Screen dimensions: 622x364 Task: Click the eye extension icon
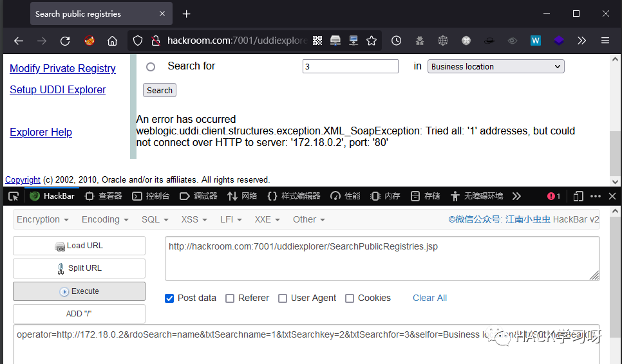[513, 41]
